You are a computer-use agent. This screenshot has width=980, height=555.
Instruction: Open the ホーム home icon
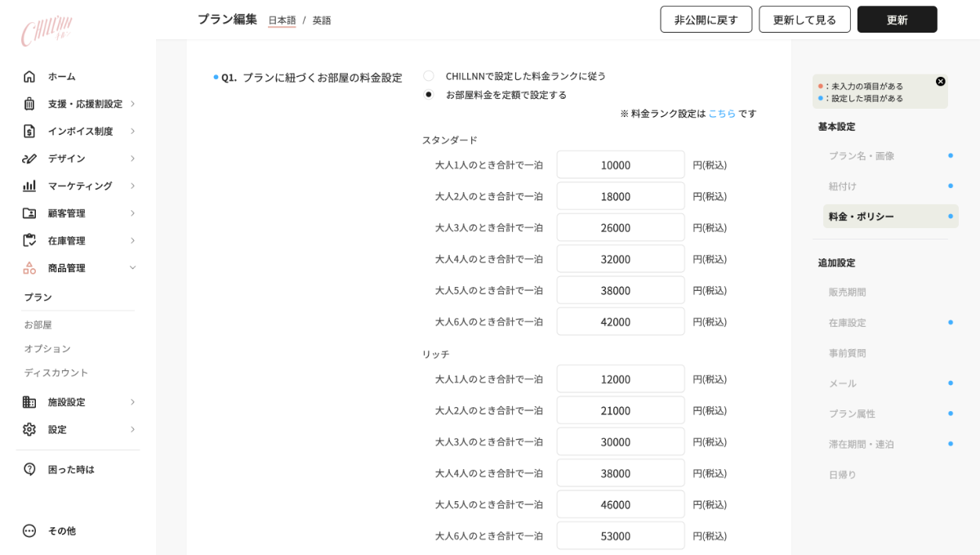[29, 76]
